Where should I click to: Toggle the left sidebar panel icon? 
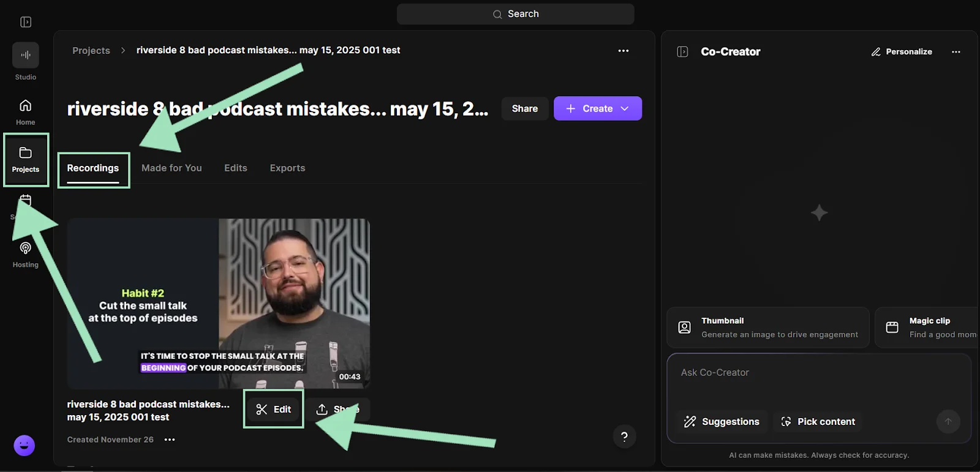(26, 22)
